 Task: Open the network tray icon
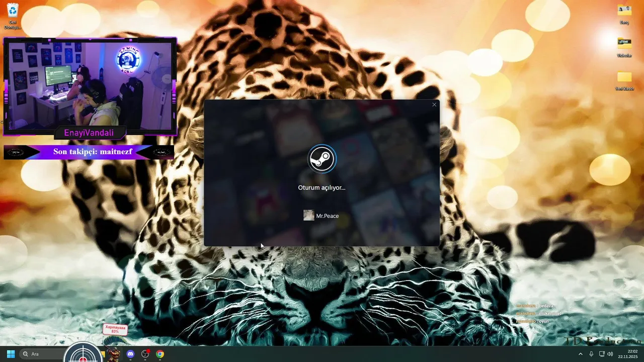[x=602, y=354]
